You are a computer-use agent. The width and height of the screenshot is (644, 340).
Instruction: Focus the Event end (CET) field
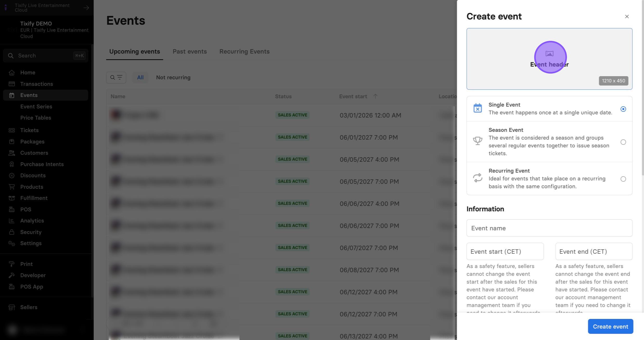coord(594,251)
